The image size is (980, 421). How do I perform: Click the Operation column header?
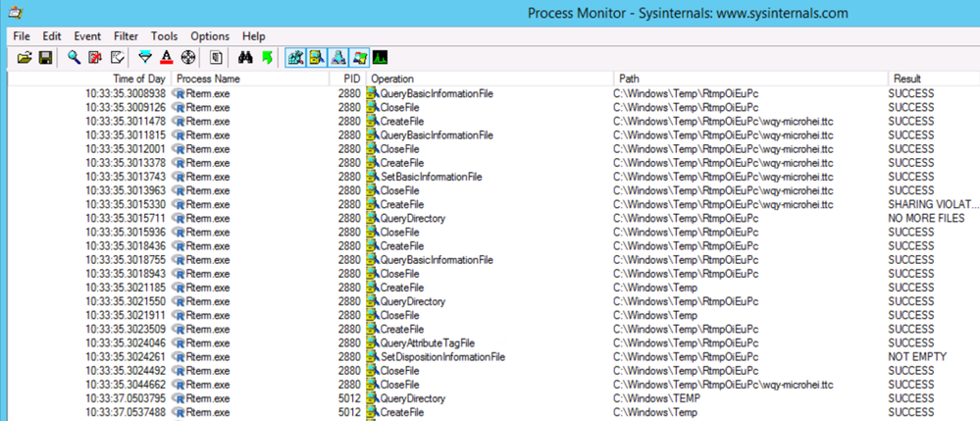coord(490,79)
